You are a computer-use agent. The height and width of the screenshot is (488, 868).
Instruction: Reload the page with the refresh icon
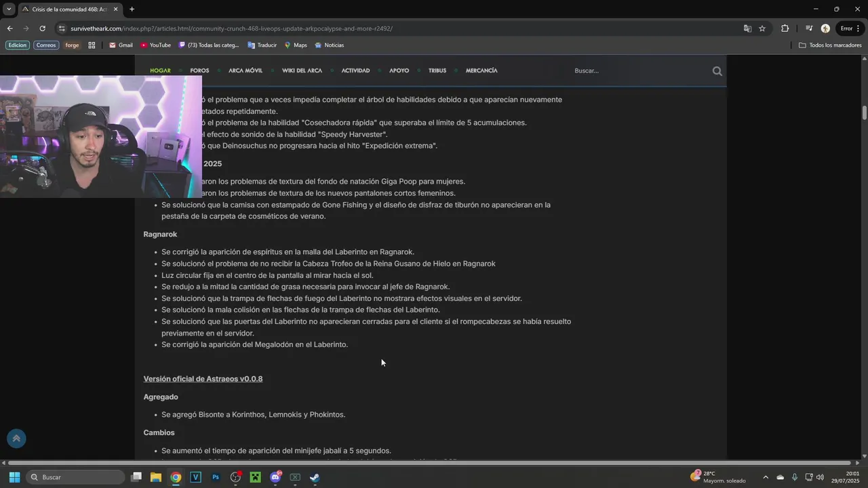coord(42,28)
